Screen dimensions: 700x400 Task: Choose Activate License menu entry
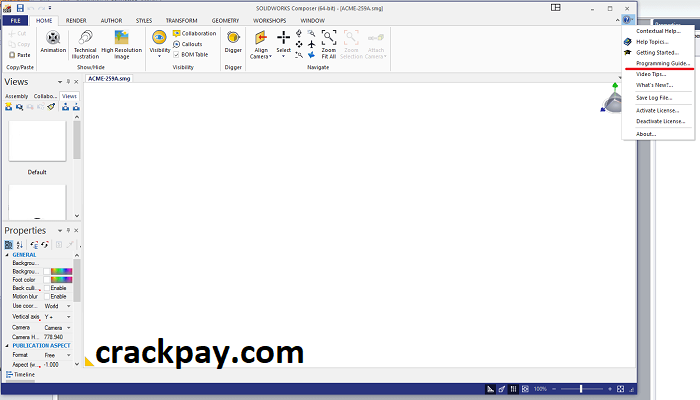[x=658, y=111]
